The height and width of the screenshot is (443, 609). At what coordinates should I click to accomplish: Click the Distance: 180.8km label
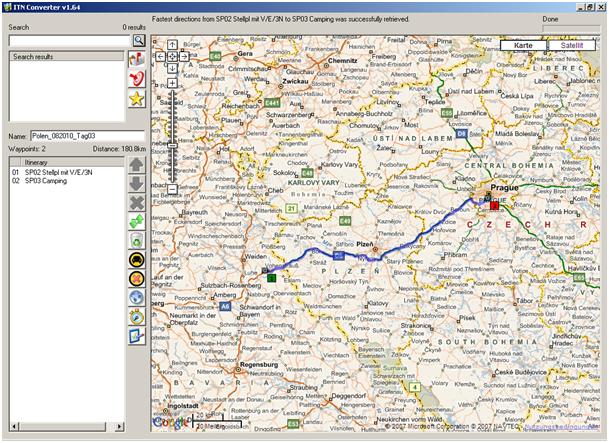point(119,149)
